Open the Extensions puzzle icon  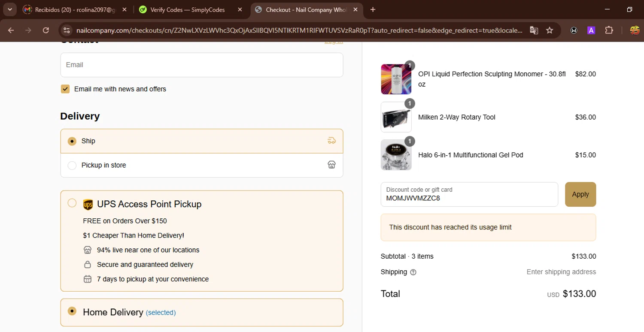coord(609,30)
